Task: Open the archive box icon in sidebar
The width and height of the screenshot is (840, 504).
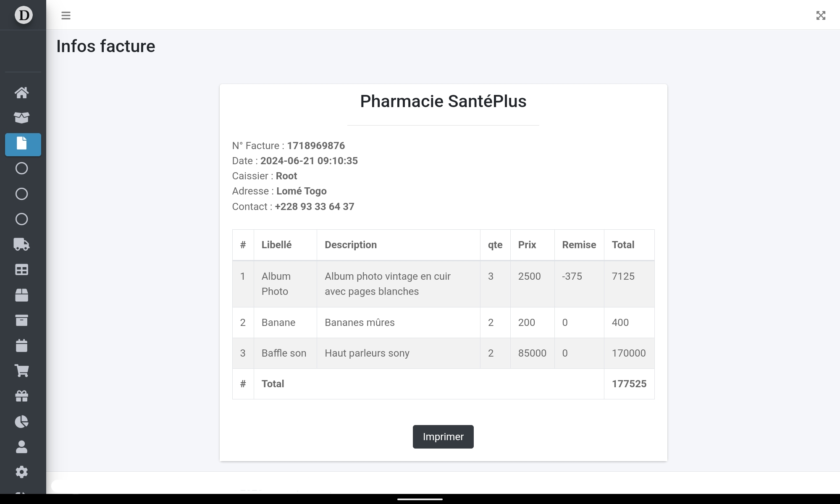Action: pyautogui.click(x=22, y=320)
